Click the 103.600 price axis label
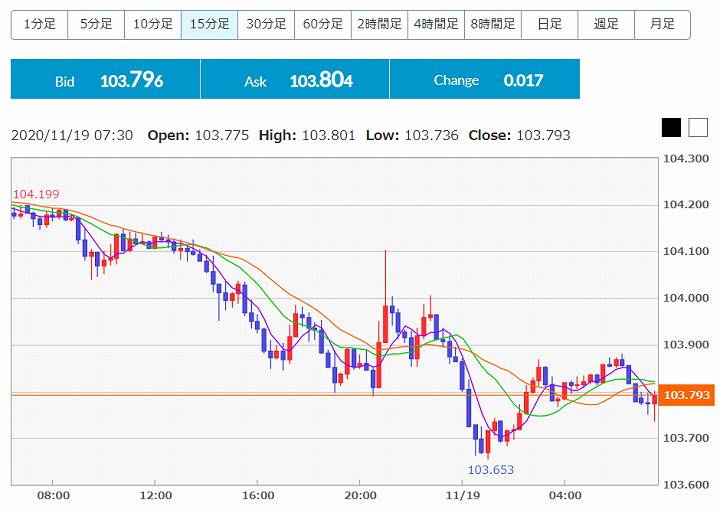The image size is (720, 513). click(x=686, y=485)
